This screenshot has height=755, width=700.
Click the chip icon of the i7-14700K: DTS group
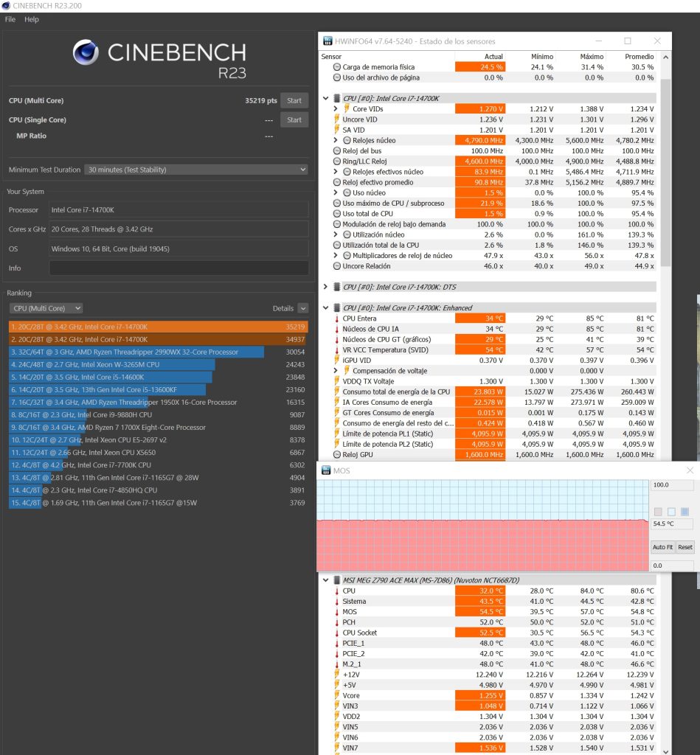(x=337, y=287)
